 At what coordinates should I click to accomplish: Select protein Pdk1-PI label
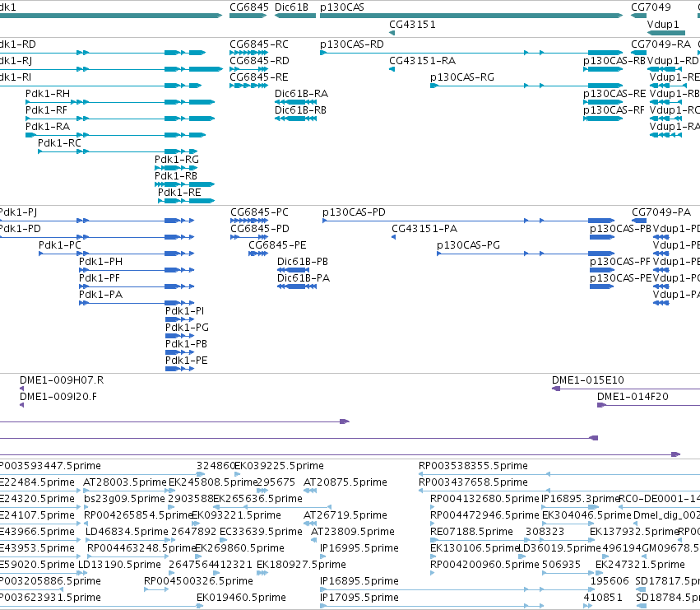pyautogui.click(x=184, y=311)
